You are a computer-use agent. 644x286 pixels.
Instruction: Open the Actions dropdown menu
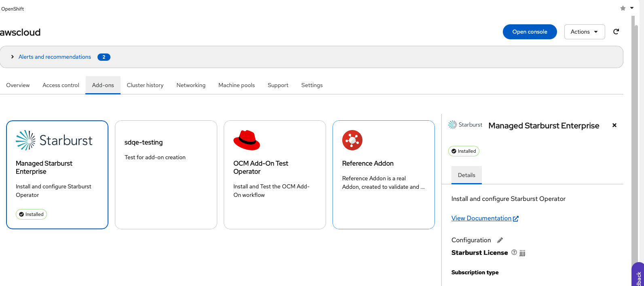pos(584,32)
